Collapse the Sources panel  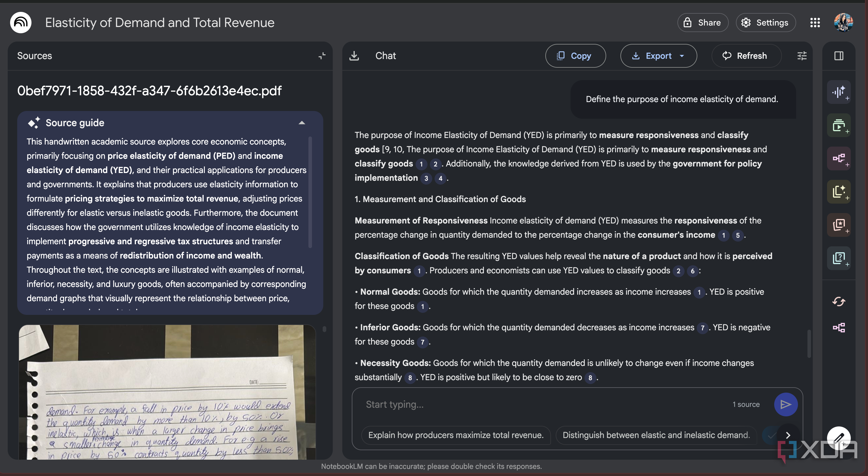pyautogui.click(x=322, y=55)
